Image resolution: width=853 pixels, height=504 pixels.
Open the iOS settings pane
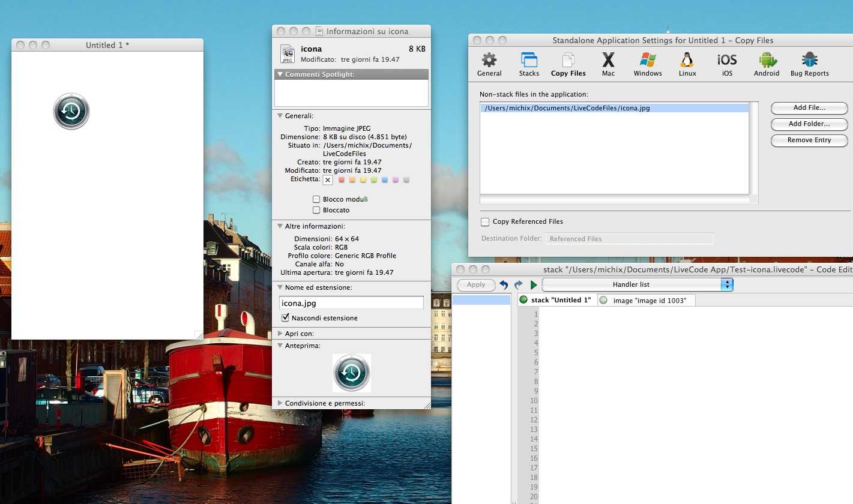(726, 64)
